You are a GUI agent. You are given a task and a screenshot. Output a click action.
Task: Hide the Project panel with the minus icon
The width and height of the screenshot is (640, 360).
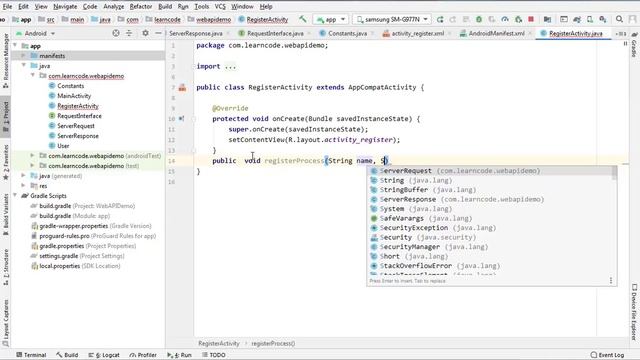click(x=158, y=33)
